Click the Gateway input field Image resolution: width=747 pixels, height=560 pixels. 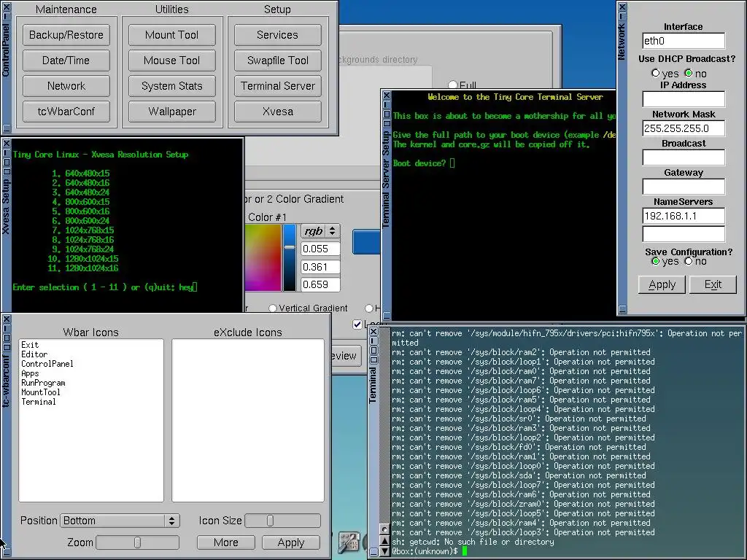point(684,186)
